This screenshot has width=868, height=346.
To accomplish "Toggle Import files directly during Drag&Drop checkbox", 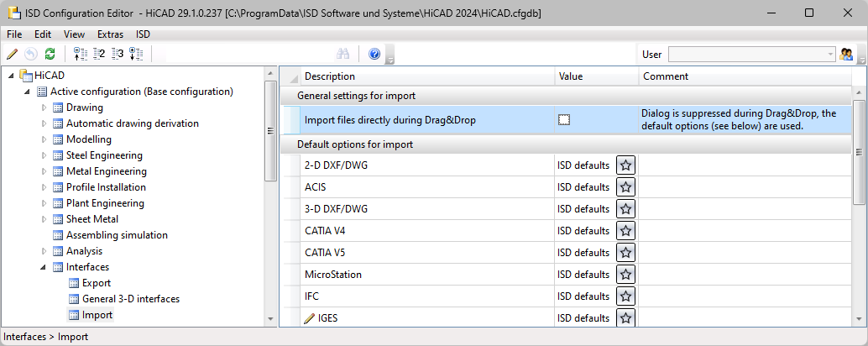I will [x=564, y=120].
